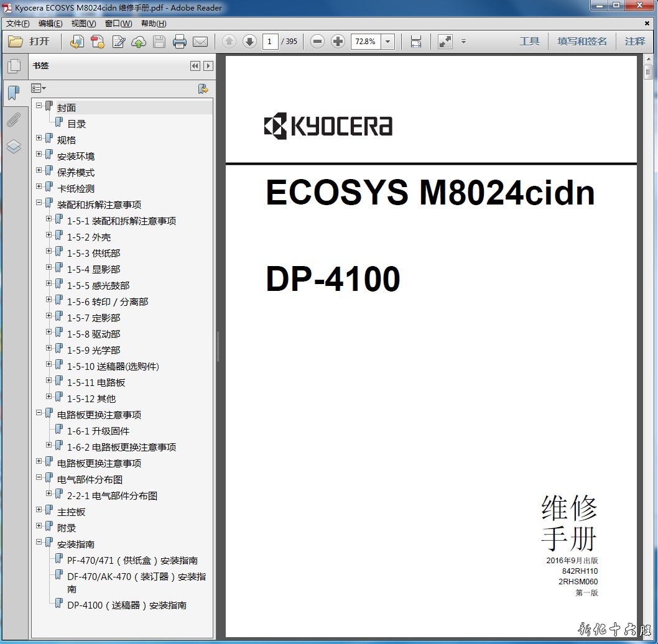Image resolution: width=658 pixels, height=644 pixels.
Task: Click the Open file folder icon
Action: click(16, 42)
